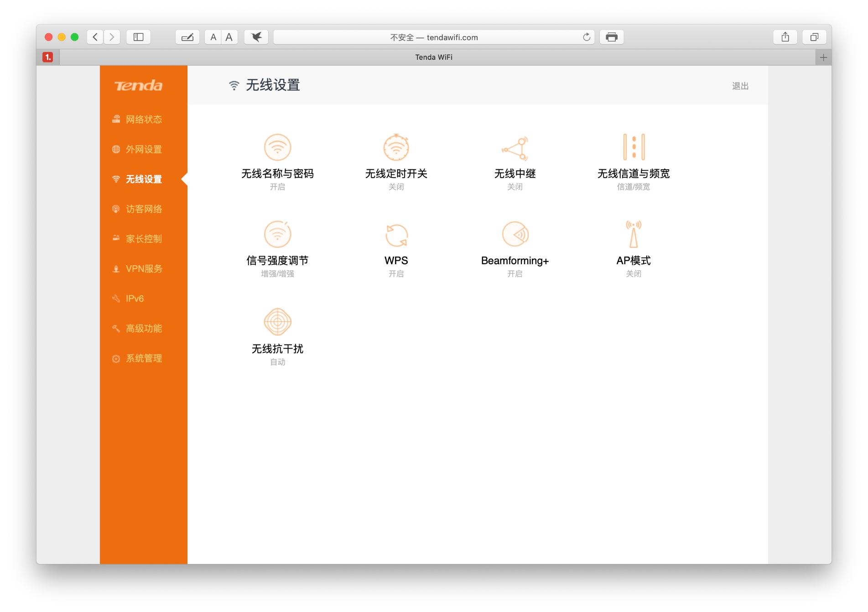
Task: Open the 信号强度调节 signal icon
Action: click(277, 234)
